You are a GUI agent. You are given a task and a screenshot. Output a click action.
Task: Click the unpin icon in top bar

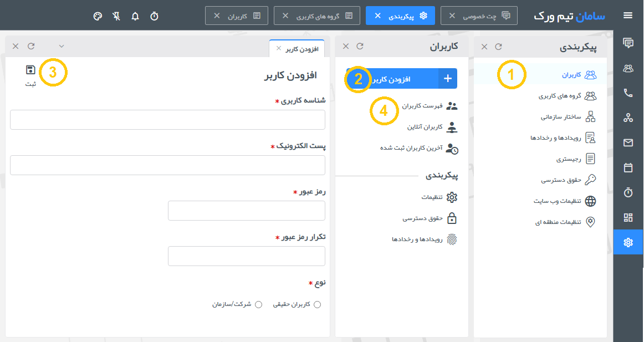pos(116,16)
